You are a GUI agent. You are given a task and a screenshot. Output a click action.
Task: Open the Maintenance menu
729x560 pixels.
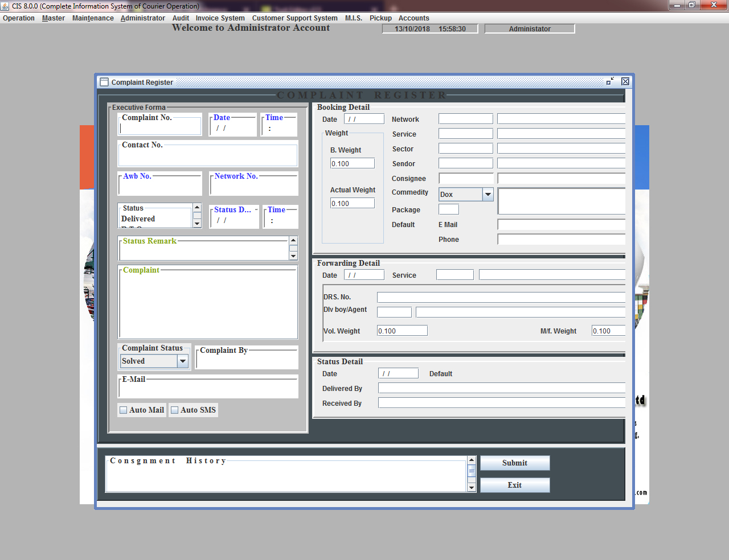click(93, 18)
